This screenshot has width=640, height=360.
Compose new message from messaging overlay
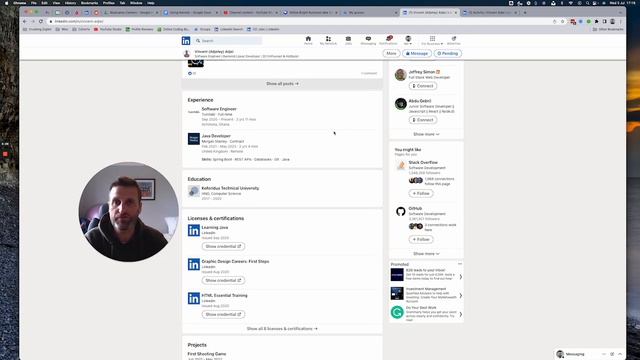612,354
